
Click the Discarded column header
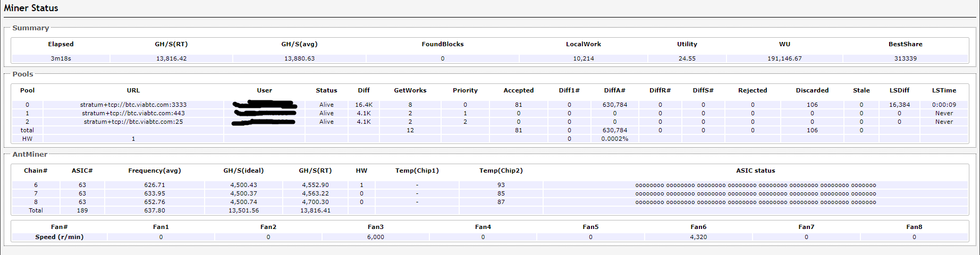point(812,90)
